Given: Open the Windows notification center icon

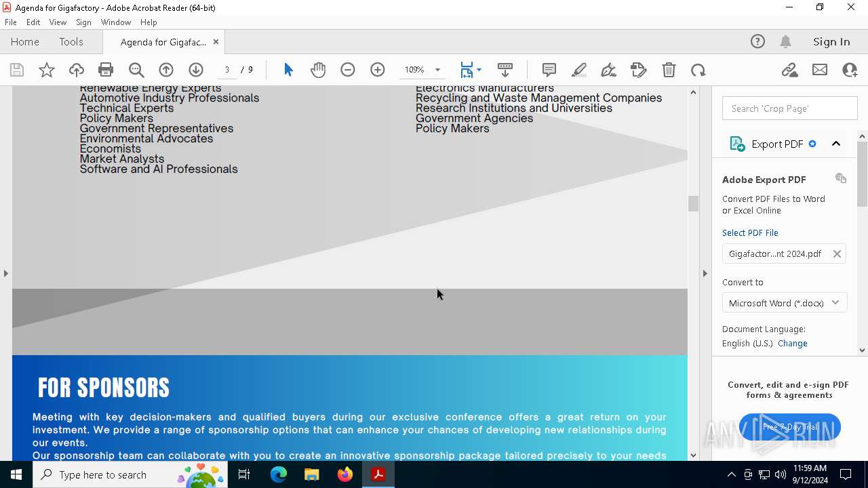Looking at the screenshot, I should point(846,474).
